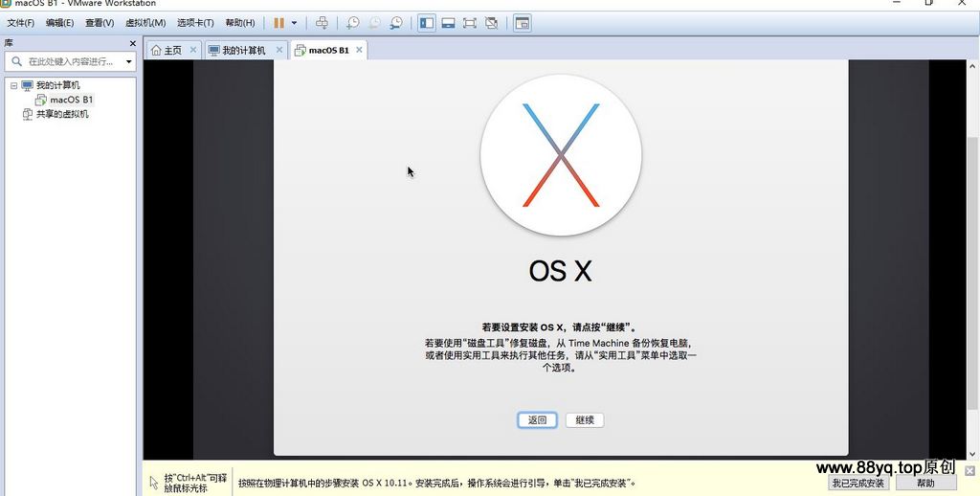Click the 按"Ctrl+Alt"可释放鼠标光标 hint text

(195, 483)
